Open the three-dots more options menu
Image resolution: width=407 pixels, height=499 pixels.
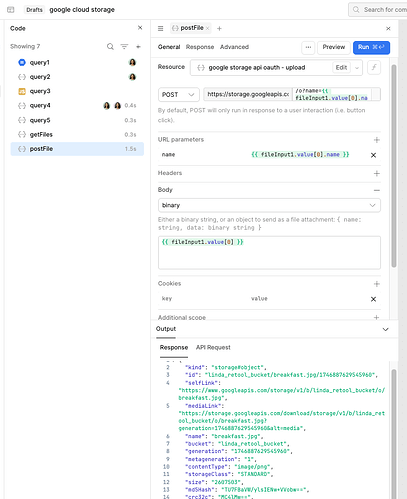tap(308, 47)
